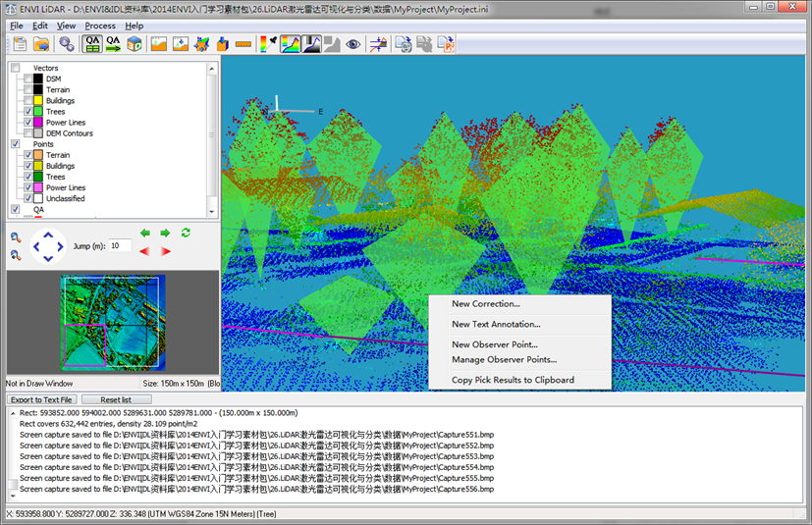Image resolution: width=812 pixels, height=525 pixels.
Task: Uncheck the Unclassified points checkbox
Action: point(27,198)
